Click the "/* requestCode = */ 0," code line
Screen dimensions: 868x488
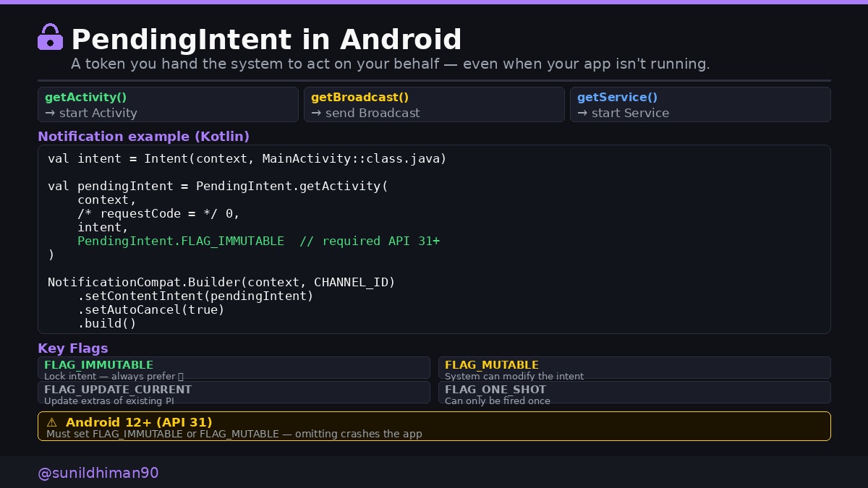158,213
